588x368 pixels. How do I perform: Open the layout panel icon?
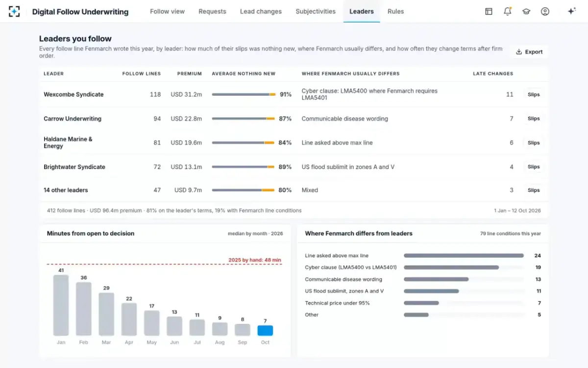(489, 11)
